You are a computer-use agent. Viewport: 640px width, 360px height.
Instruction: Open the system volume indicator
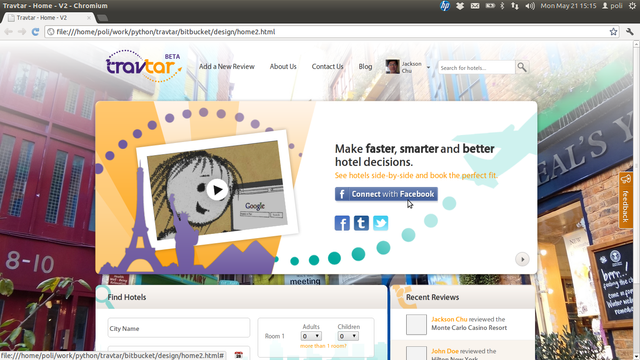pos(530,6)
